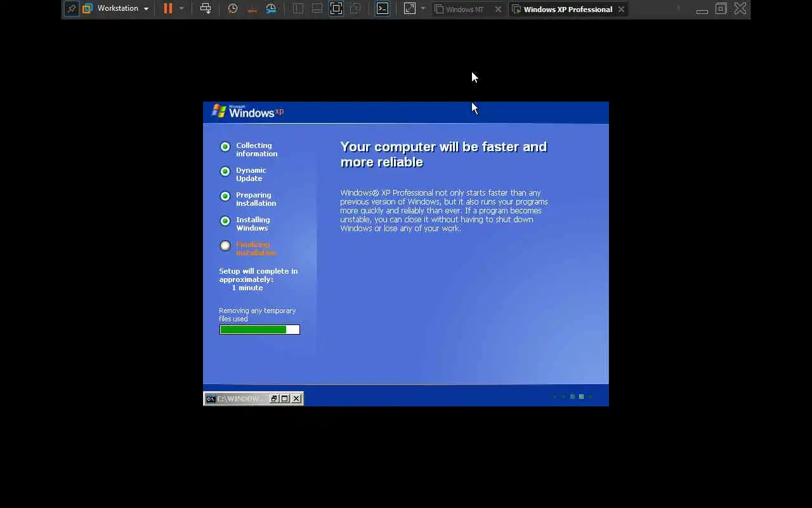Click the VMware Workstation logo icon

pyautogui.click(x=88, y=9)
